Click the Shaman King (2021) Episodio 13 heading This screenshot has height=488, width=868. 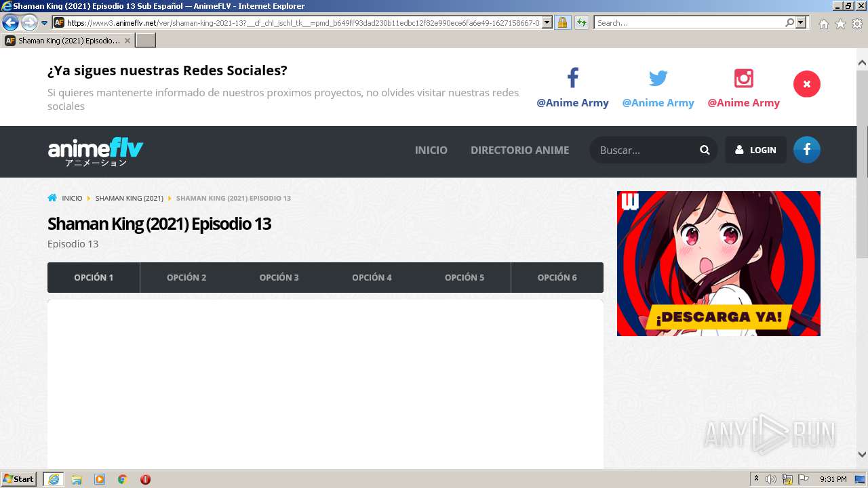(x=159, y=224)
